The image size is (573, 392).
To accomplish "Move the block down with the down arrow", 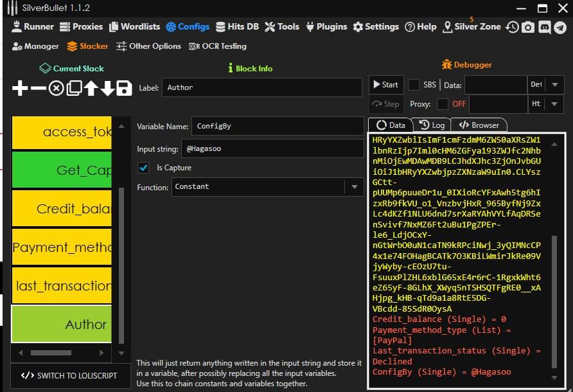I will [x=107, y=89].
